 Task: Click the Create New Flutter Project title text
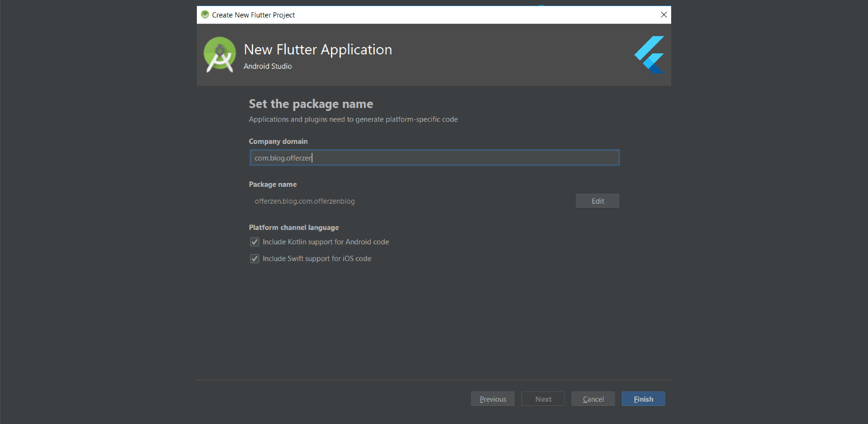(x=253, y=15)
